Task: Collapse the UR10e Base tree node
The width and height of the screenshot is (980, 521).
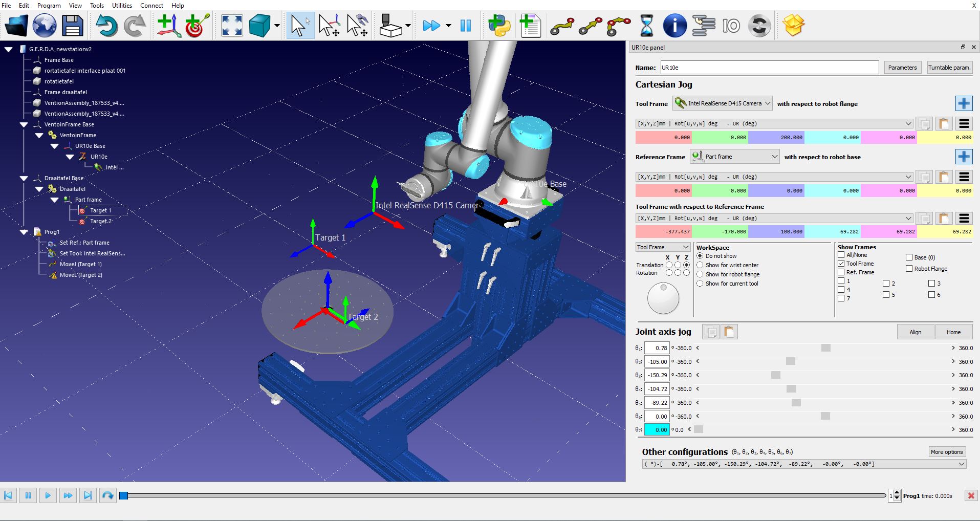Action: [55, 146]
